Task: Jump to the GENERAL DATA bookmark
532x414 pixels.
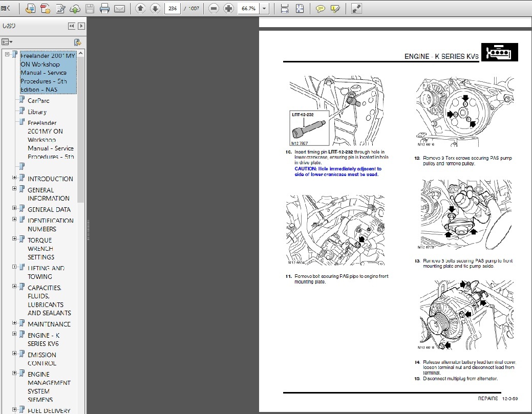Action: (49, 209)
